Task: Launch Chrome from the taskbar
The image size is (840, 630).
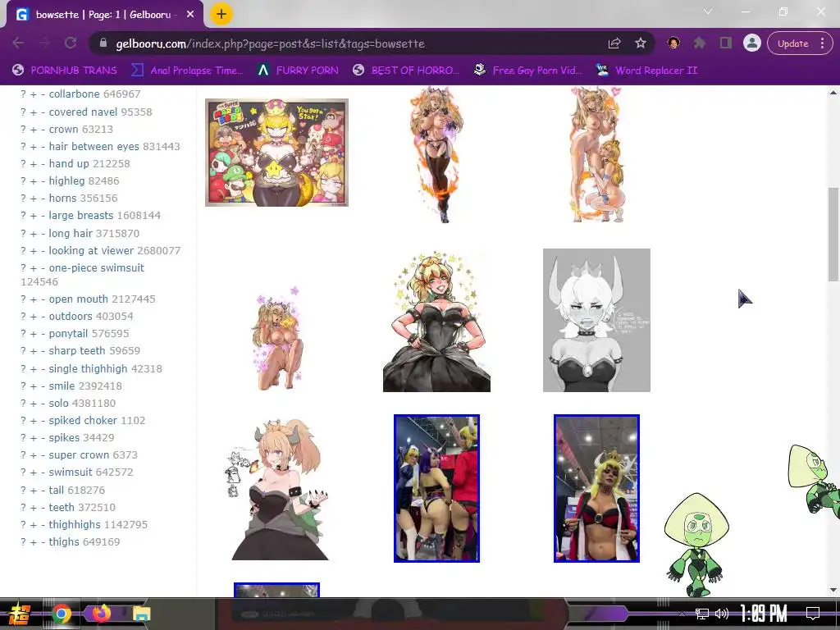Action: pyautogui.click(x=62, y=614)
